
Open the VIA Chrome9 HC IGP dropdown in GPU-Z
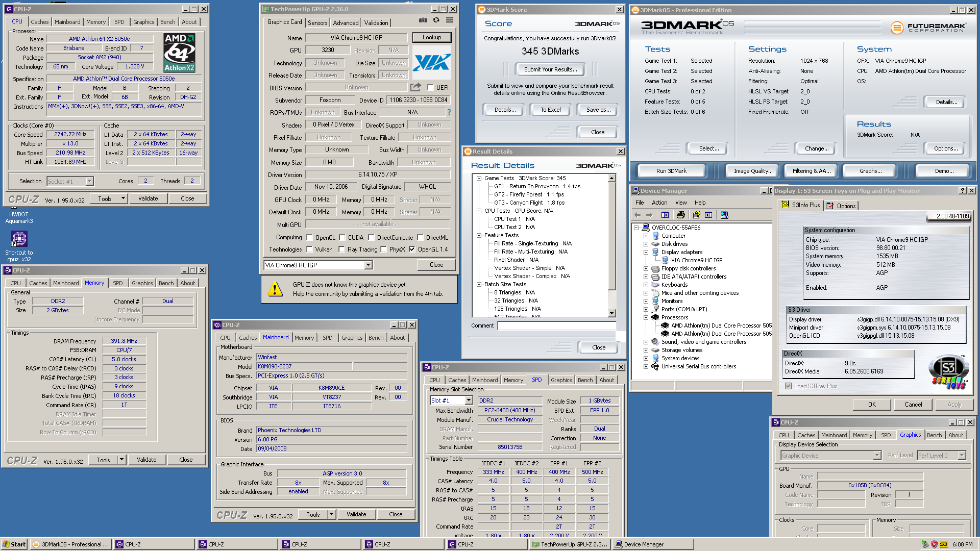(x=369, y=265)
